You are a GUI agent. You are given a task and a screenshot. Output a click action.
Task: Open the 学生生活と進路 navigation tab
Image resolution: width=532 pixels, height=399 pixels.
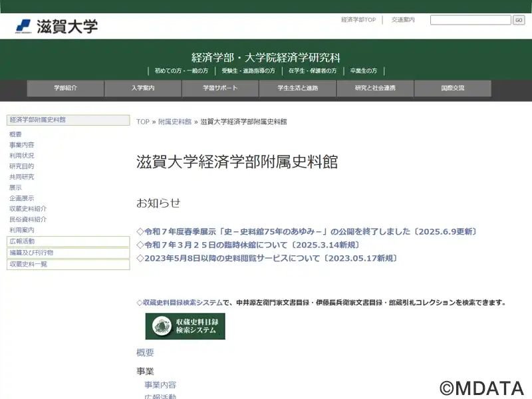click(298, 88)
